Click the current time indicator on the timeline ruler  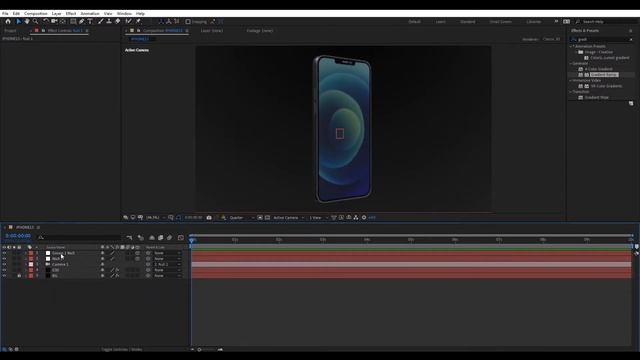(191, 240)
